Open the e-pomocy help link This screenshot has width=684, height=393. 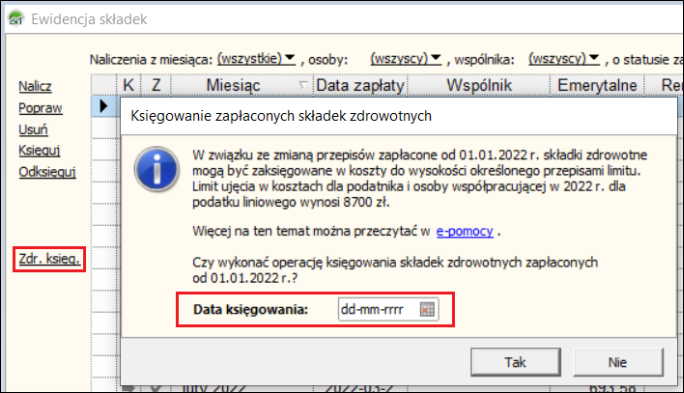click(465, 231)
